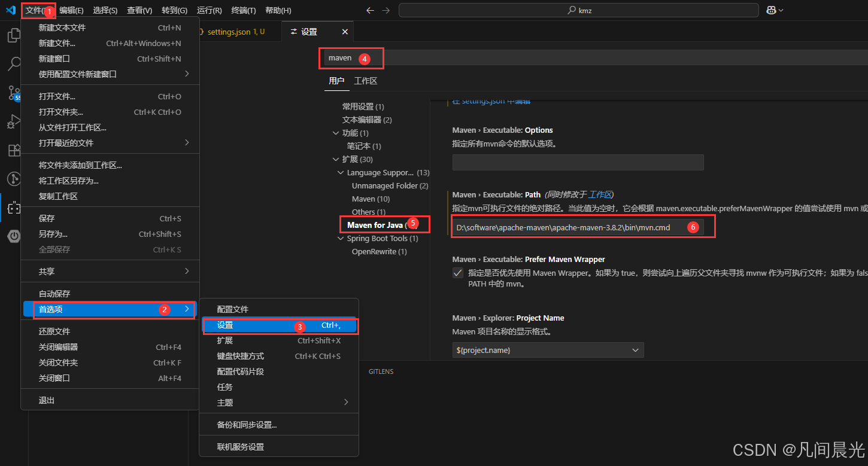Toggle 自动保存 in File menu
The image size is (868, 466).
(110, 294)
